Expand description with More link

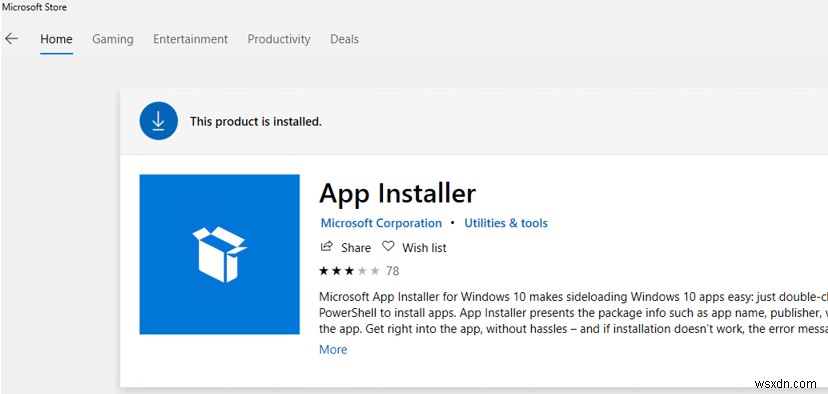[333, 350]
